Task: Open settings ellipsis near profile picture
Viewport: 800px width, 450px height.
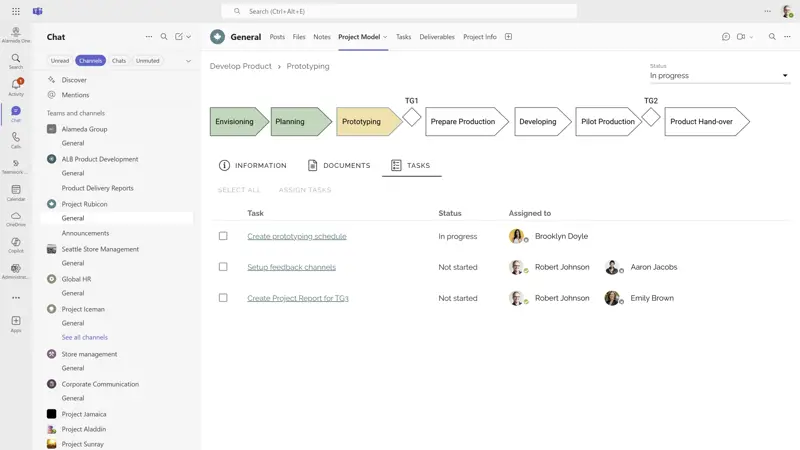Action: point(767,11)
